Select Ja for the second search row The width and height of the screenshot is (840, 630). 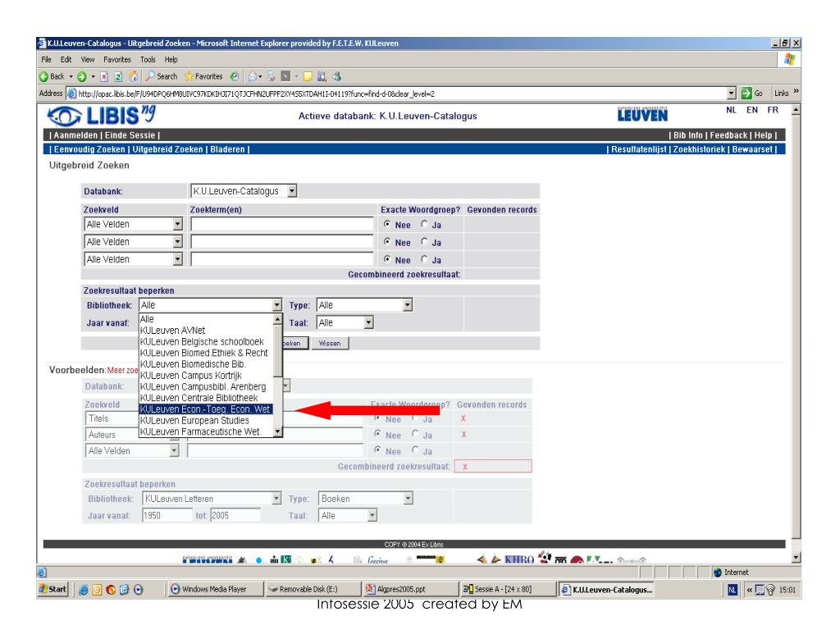424,242
